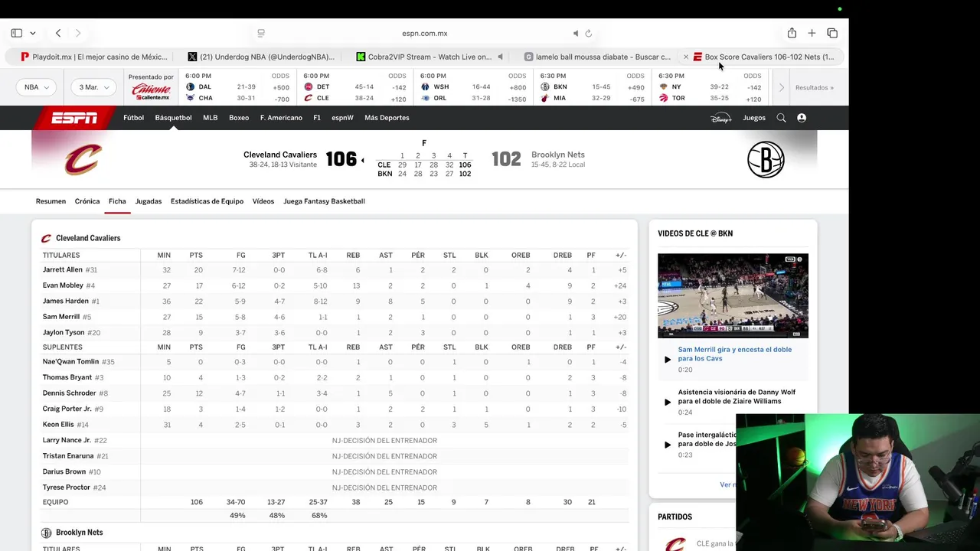Go back with the browser back arrow

click(58, 33)
